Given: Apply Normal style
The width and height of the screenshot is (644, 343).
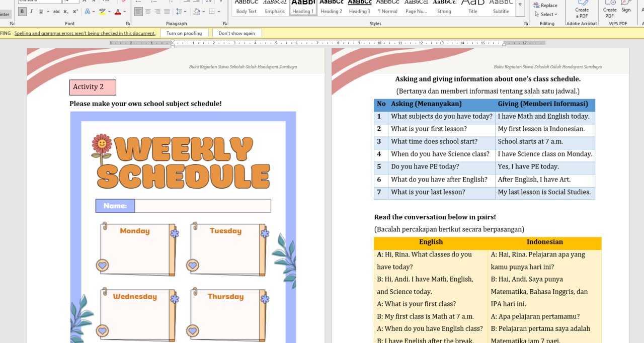Looking at the screenshot, I should tap(387, 8).
